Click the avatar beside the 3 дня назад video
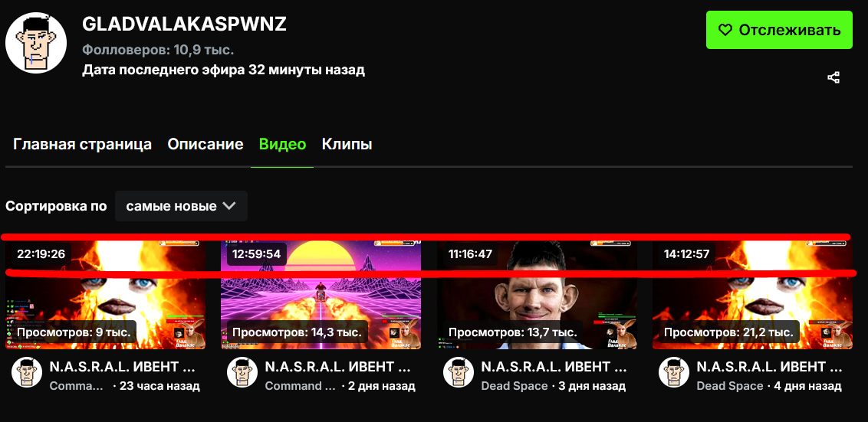 [x=459, y=372]
